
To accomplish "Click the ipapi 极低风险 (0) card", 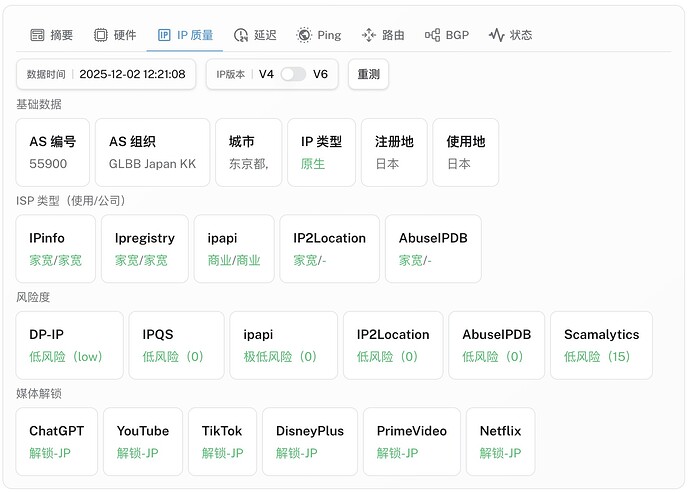I will 284,345.
